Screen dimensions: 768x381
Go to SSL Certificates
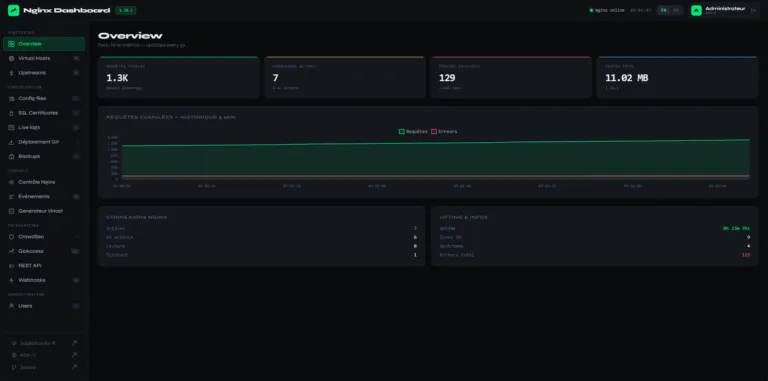44,113
